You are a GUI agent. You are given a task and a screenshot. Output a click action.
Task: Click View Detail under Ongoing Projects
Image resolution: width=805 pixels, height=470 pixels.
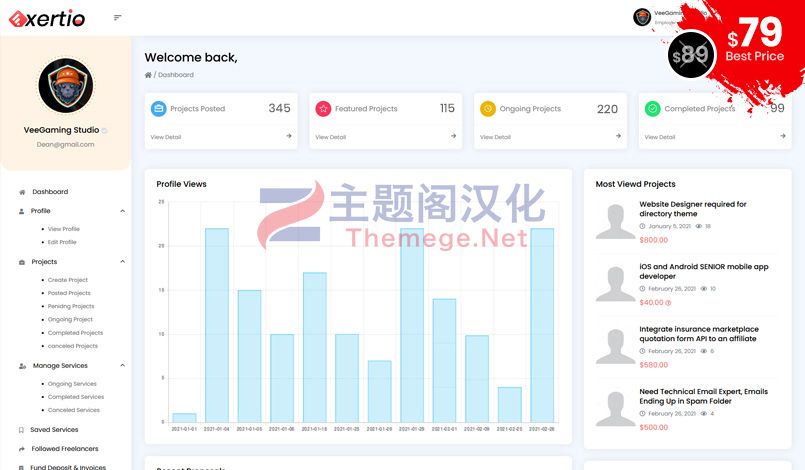[495, 137]
